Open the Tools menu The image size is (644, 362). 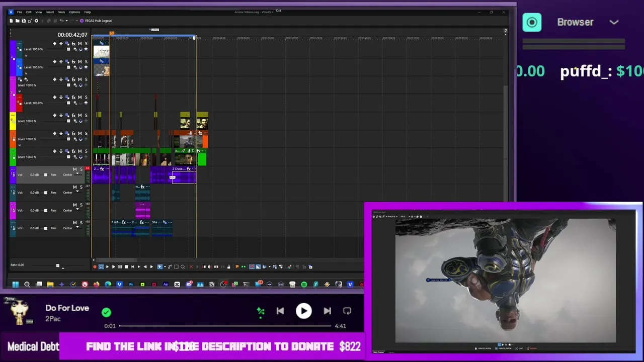[x=61, y=12]
